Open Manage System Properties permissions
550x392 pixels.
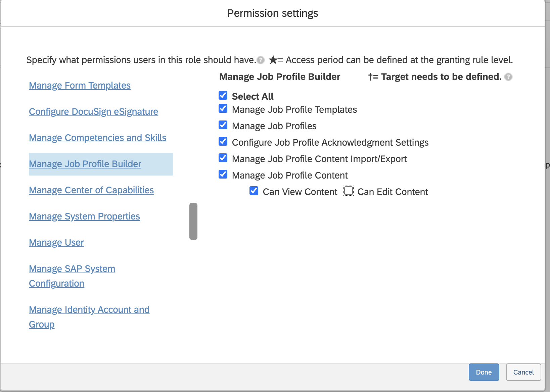click(84, 216)
